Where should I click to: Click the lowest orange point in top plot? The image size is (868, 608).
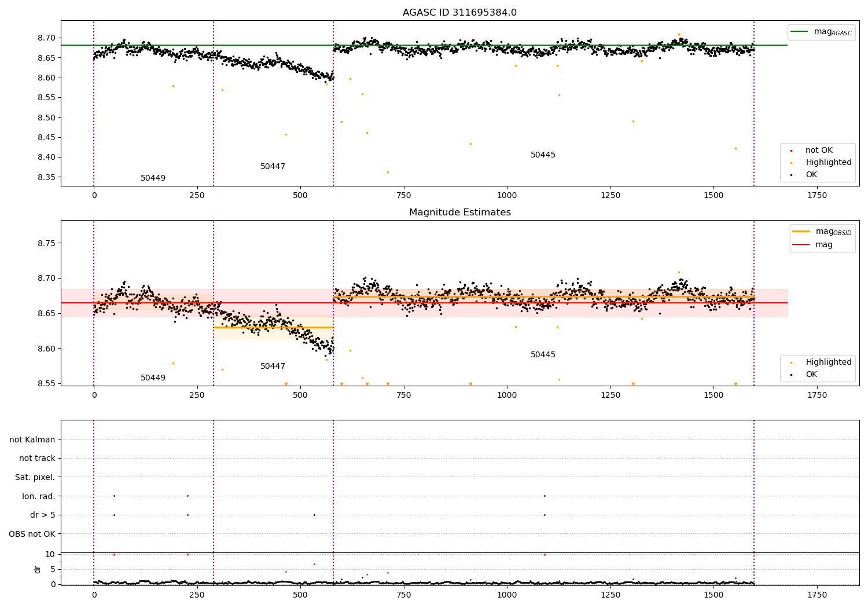tap(388, 172)
